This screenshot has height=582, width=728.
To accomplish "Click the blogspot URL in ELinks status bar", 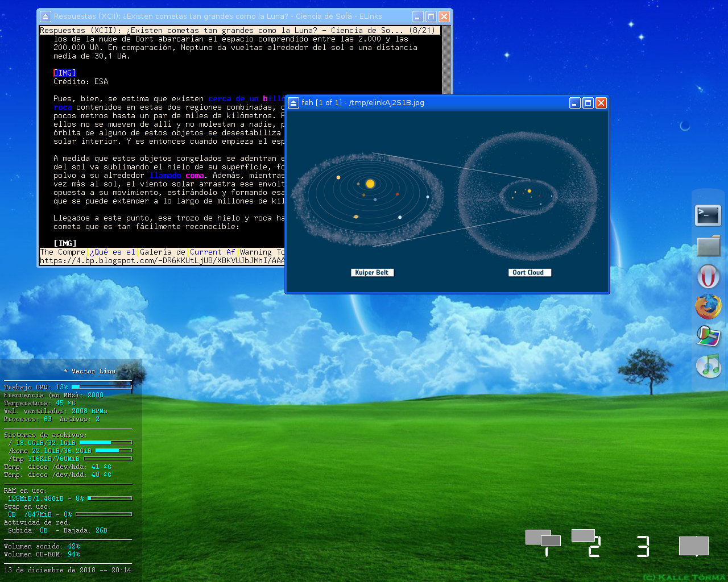I will point(162,261).
